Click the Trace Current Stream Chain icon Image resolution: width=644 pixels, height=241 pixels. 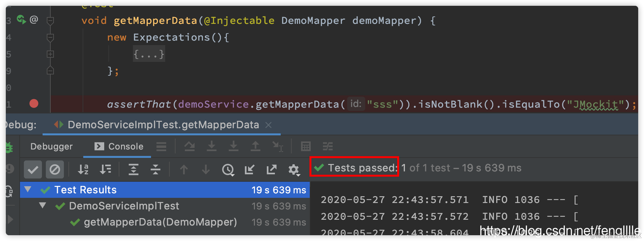[328, 147]
